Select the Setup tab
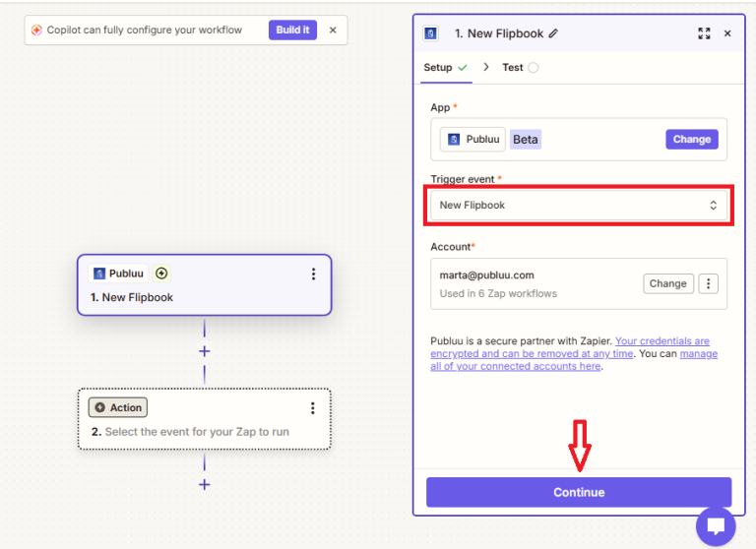 [x=446, y=68]
